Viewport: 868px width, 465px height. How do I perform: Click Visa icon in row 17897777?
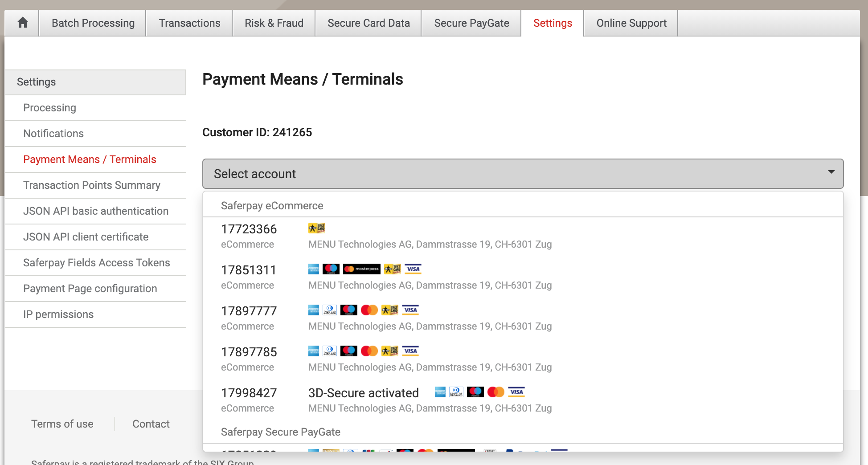coord(410,310)
